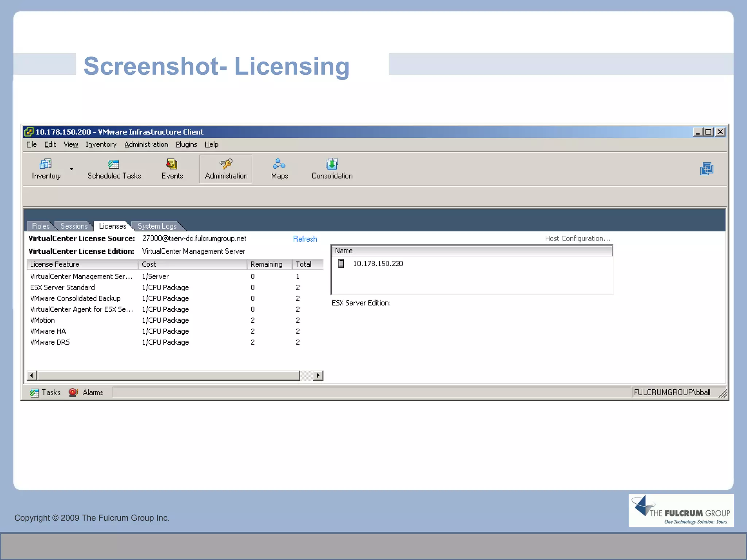The image size is (747, 560).
Task: Click the right scroll arrow of license list
Action: pyautogui.click(x=318, y=376)
